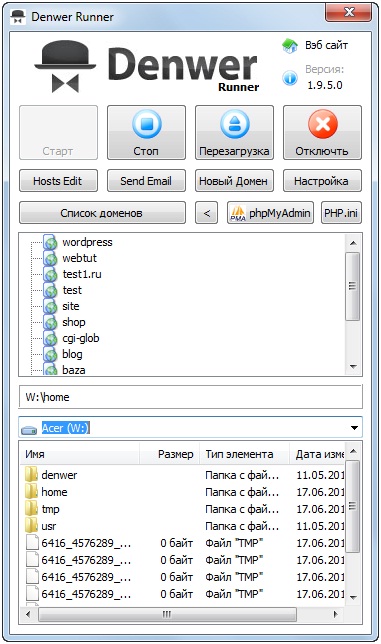The image size is (381, 644).
Task: Open Настройка settings
Action: coord(322,181)
